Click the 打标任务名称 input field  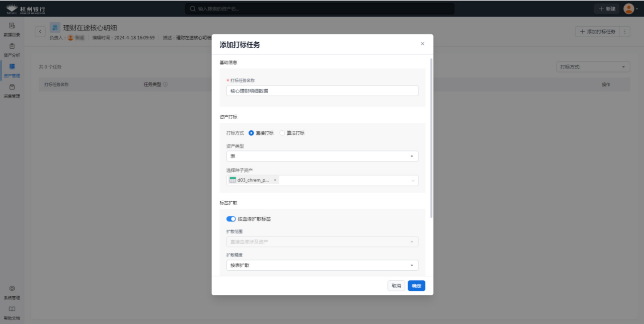tap(322, 91)
